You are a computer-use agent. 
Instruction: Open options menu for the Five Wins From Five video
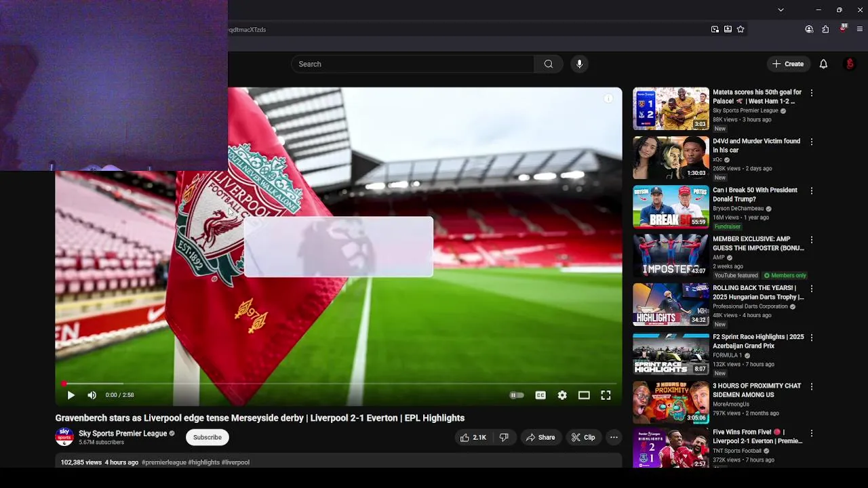[811, 432]
